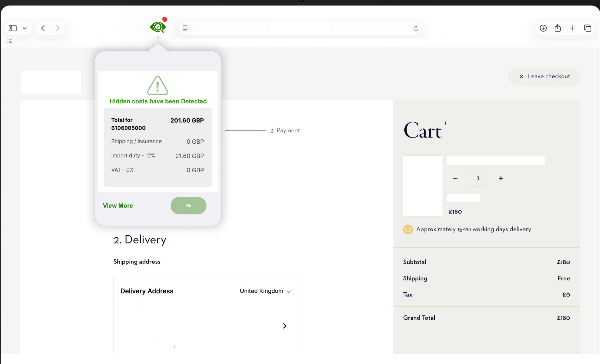600x364 pixels.
Task: Click the store logo placeholder
Action: (51, 82)
